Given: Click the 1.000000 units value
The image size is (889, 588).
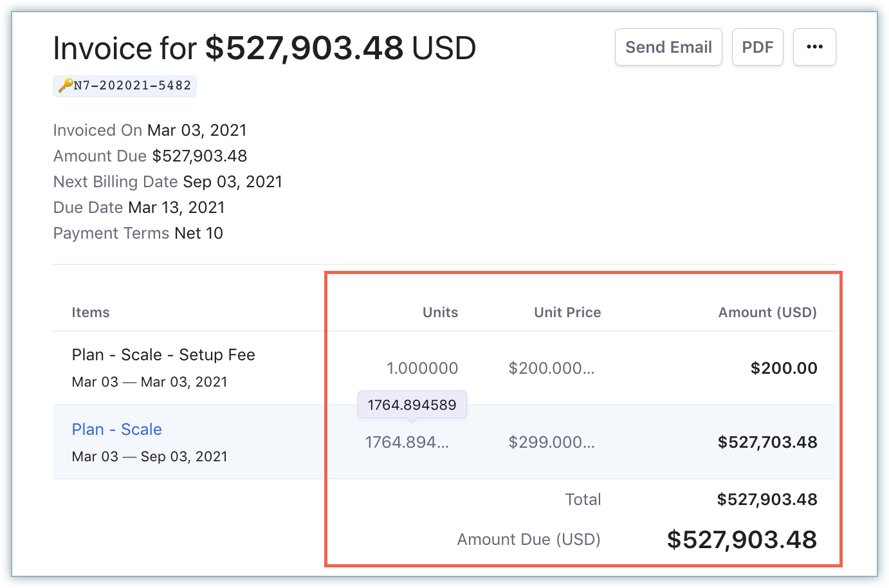Looking at the screenshot, I should [422, 368].
